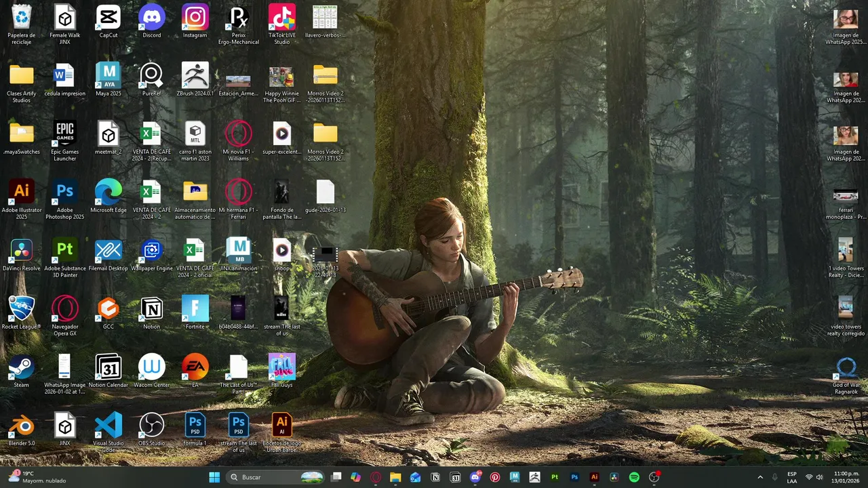Launch the Steam desktop shortcut
This screenshot has height=488, width=868.
22,371
